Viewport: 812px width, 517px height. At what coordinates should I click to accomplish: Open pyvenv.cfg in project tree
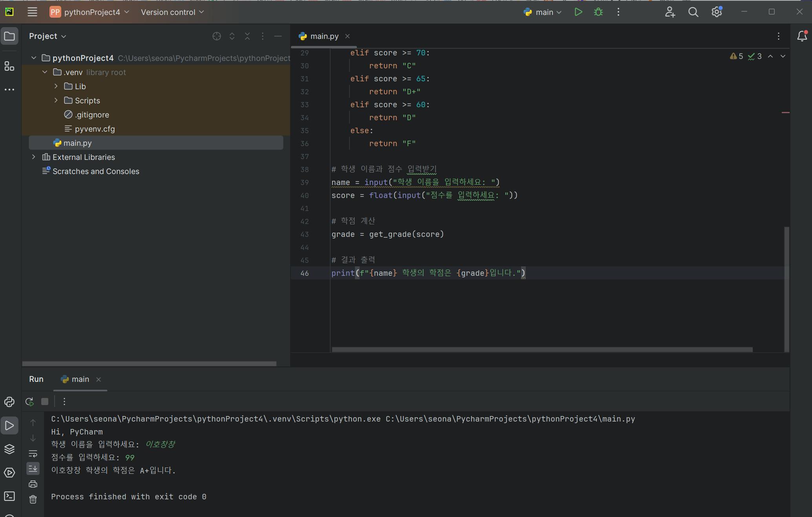95,129
